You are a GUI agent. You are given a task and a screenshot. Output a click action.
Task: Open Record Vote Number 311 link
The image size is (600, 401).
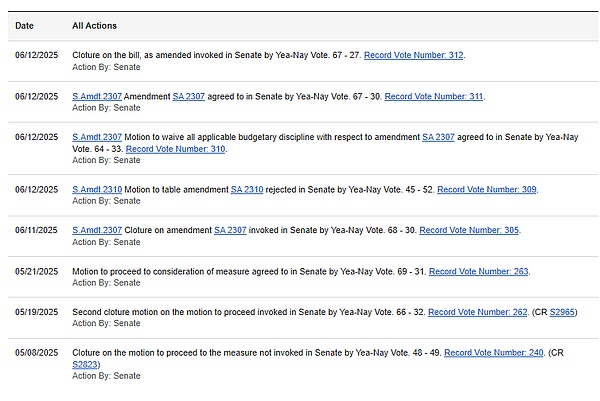[x=433, y=96]
